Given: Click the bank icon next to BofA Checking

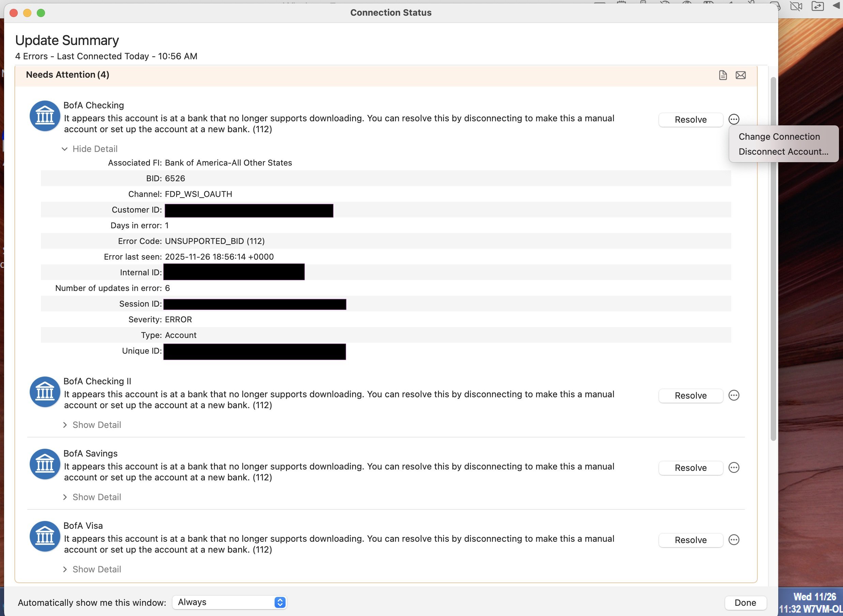Looking at the screenshot, I should coord(45,116).
